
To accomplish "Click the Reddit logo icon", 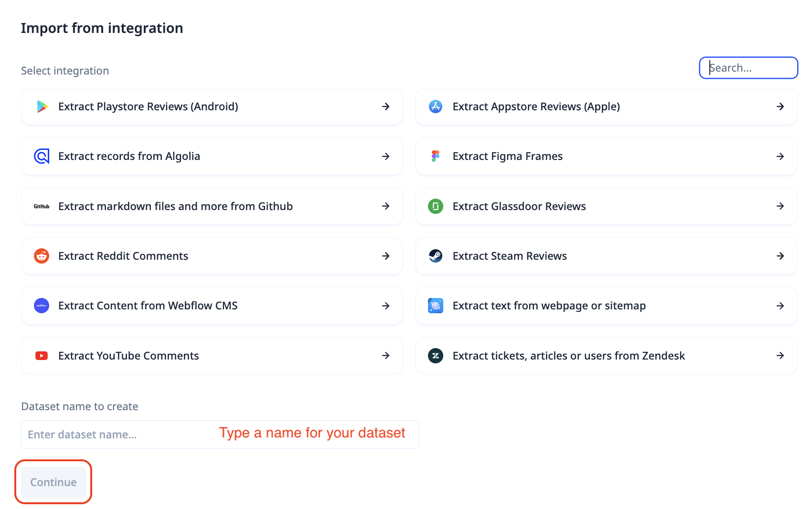I will tap(42, 256).
